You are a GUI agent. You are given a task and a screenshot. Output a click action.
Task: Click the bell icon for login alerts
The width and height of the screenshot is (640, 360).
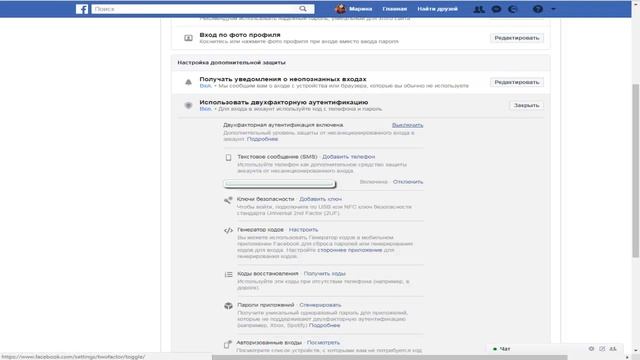(188, 82)
